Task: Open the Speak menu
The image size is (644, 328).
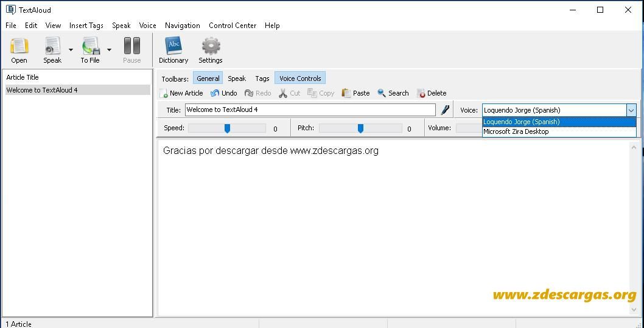Action: (121, 26)
